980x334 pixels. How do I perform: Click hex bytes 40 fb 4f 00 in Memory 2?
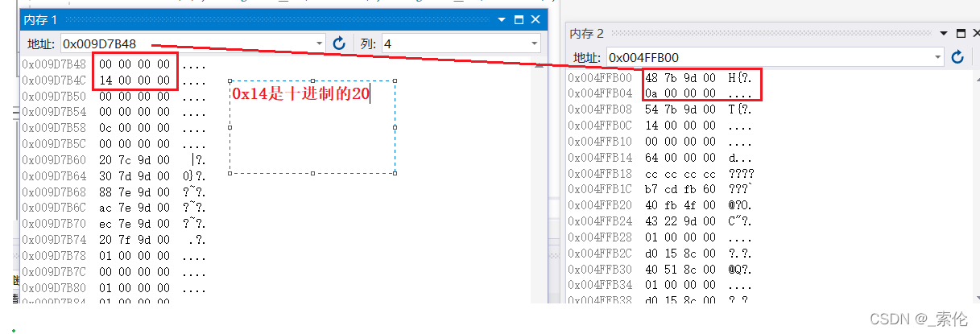(x=680, y=205)
